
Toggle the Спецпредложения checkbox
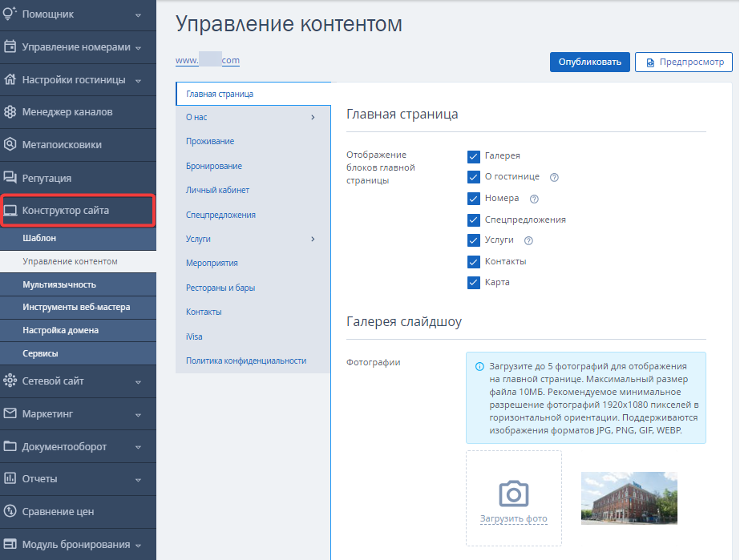coord(473,220)
